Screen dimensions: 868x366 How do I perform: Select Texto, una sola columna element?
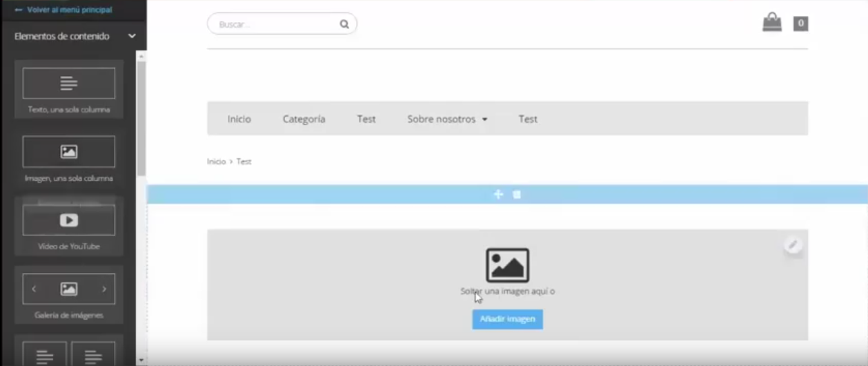click(x=69, y=90)
